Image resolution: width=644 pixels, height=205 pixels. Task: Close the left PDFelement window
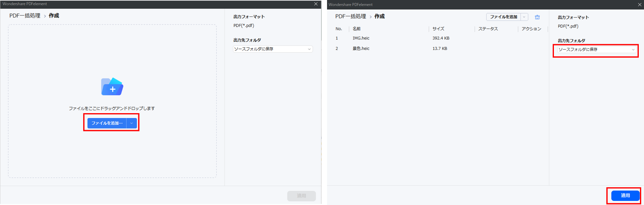pos(316,4)
